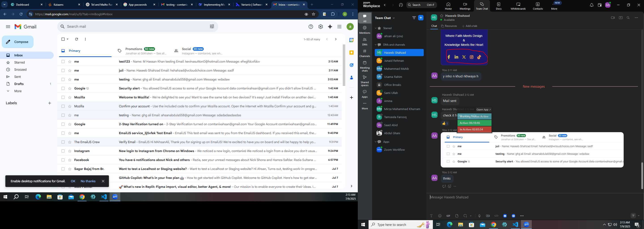Star the Verify Email from EmailJS Crew
Screen dimensions: 644x229
pos(70,142)
